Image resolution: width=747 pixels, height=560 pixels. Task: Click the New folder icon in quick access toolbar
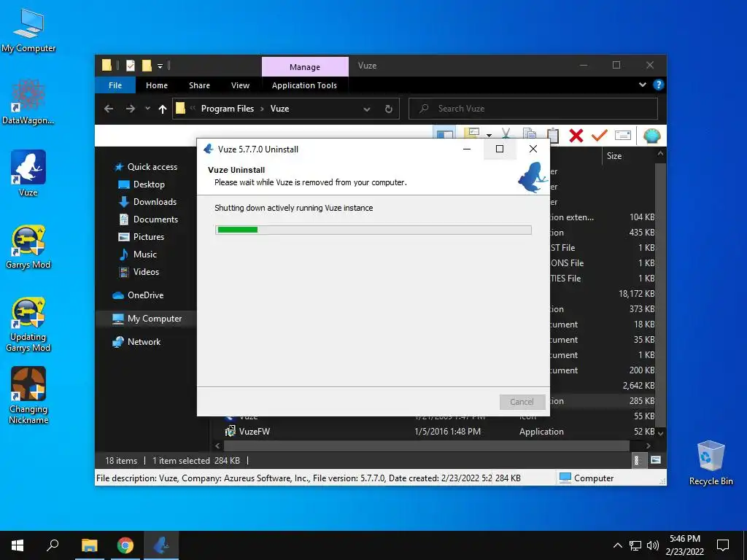tap(146, 65)
